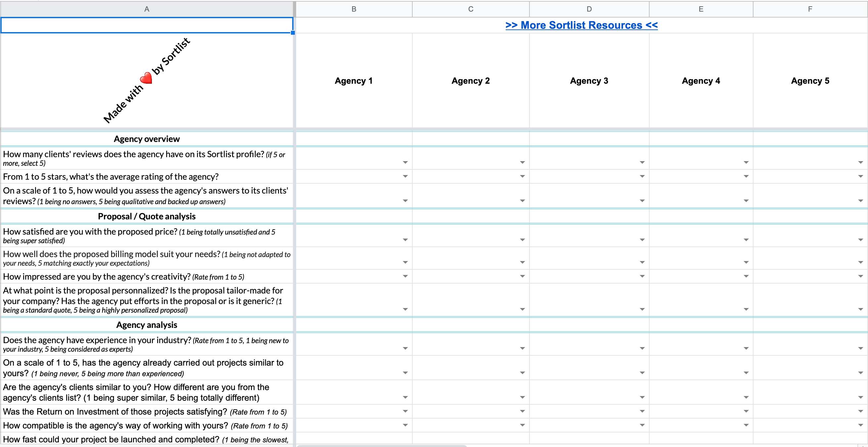Screen dimensions: 868x447
Task: Select the 'How impressed are you' creativity question
Action: click(x=147, y=277)
